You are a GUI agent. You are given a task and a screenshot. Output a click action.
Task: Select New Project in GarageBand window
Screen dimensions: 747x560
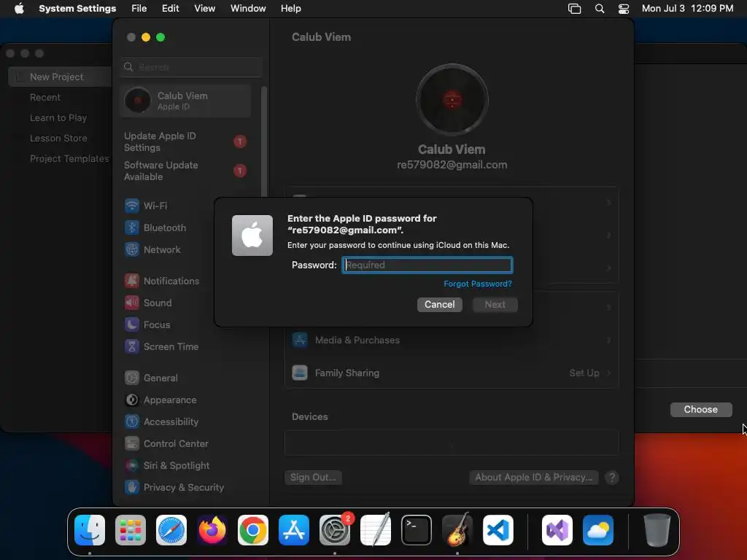coord(60,77)
